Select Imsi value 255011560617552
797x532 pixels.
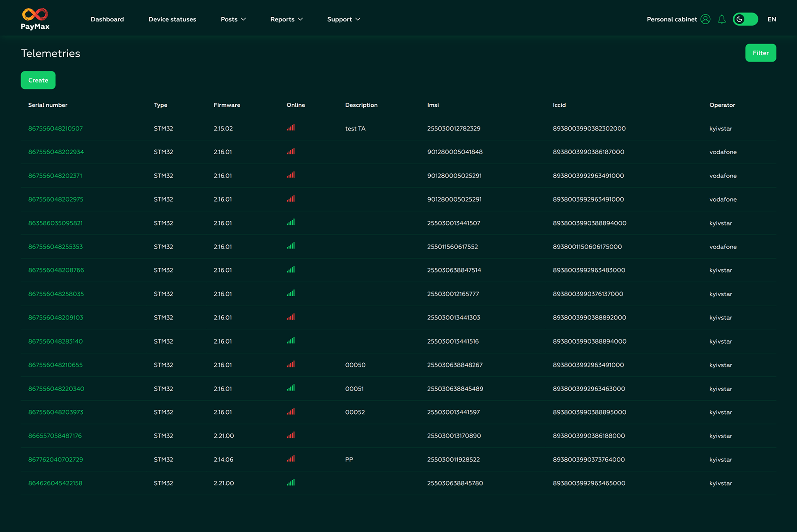coord(452,247)
